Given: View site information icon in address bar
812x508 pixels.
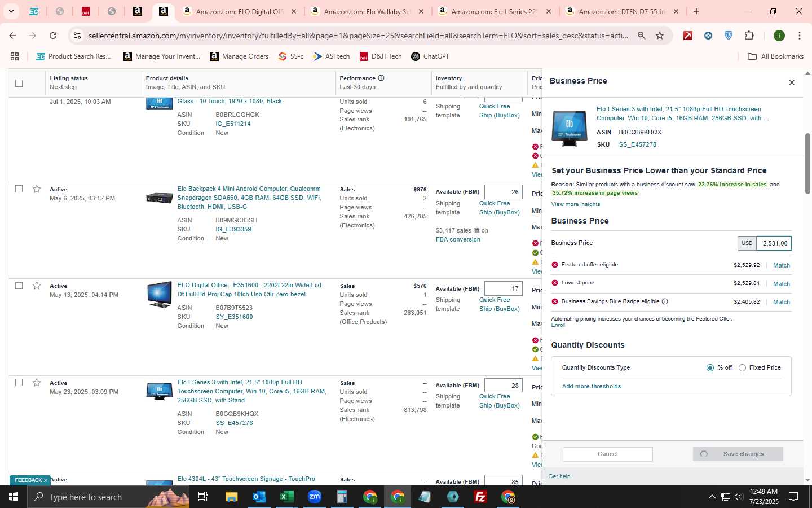Looking at the screenshot, I should pyautogui.click(x=77, y=36).
